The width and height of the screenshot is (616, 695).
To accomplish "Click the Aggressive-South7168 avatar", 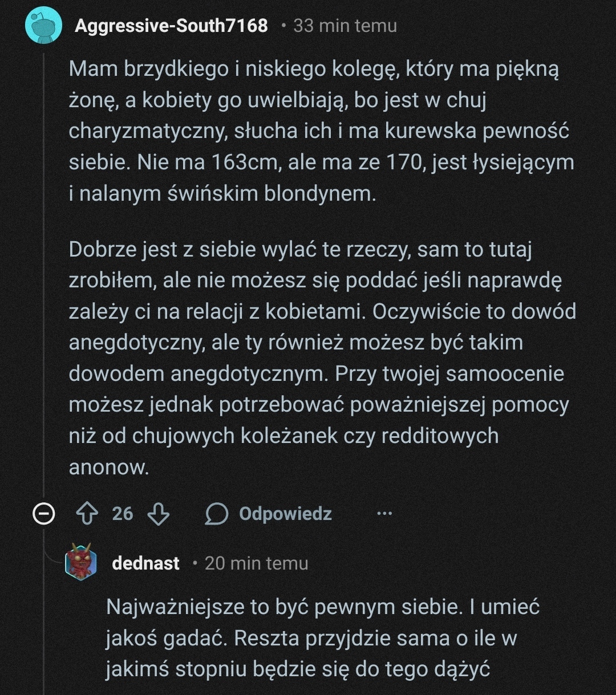I will [x=43, y=26].
